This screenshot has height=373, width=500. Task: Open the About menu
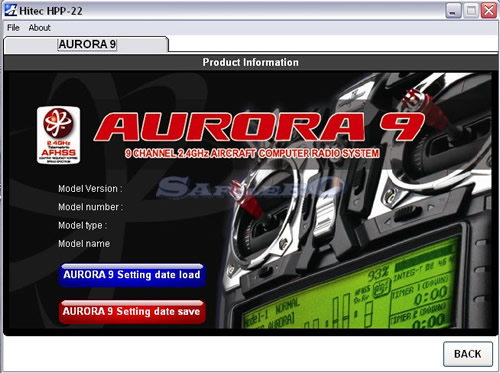40,28
